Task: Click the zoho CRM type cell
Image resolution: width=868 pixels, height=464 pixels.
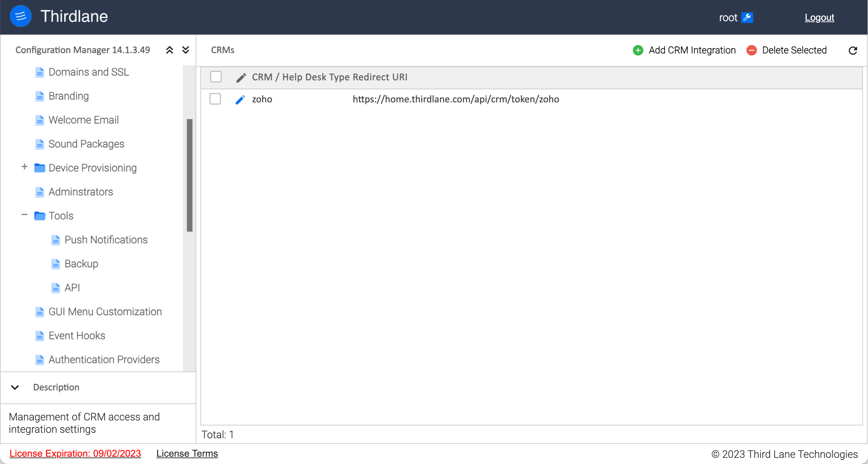Action: click(x=262, y=99)
